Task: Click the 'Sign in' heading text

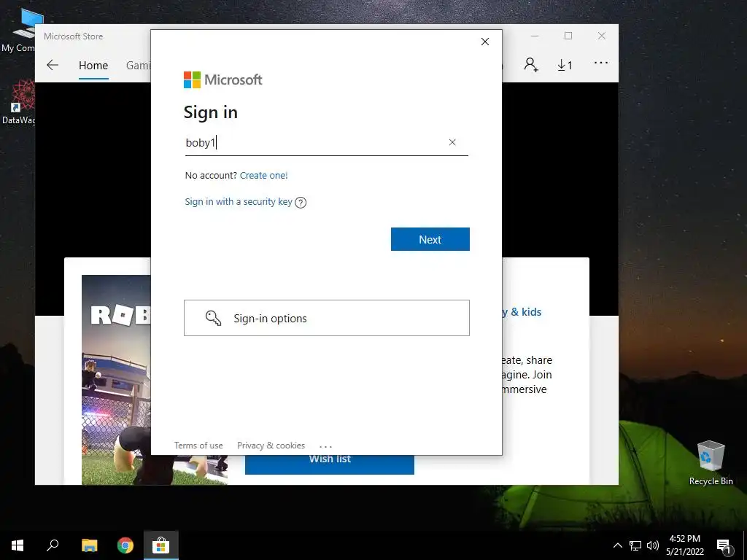Action: (x=211, y=112)
